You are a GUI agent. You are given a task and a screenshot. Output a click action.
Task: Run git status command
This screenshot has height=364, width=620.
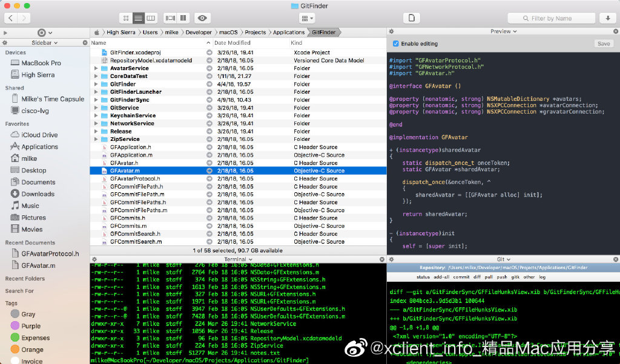coord(423,277)
